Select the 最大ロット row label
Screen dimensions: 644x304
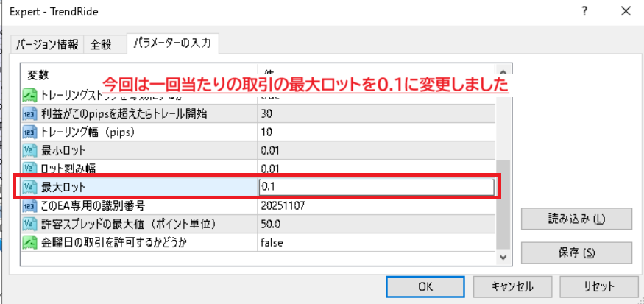63,187
